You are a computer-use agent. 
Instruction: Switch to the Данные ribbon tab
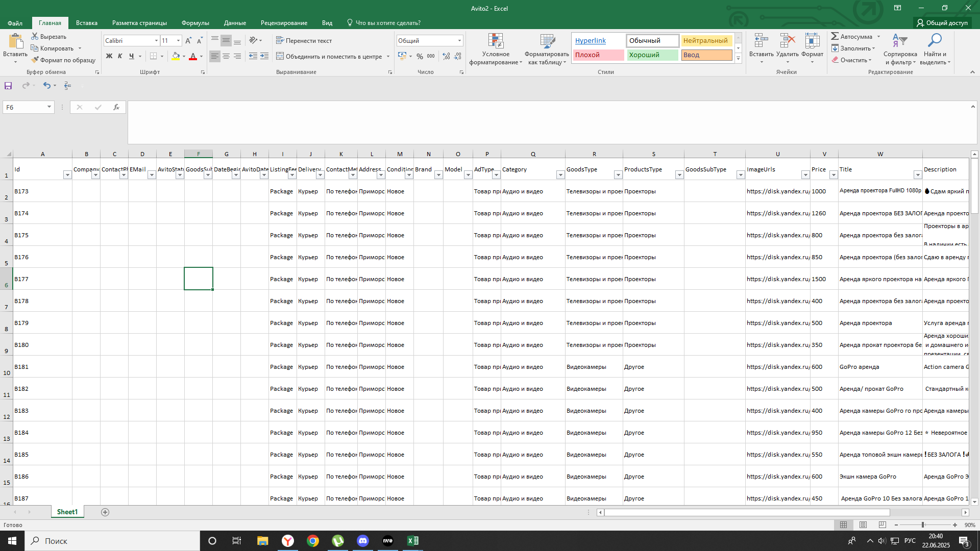(235, 23)
